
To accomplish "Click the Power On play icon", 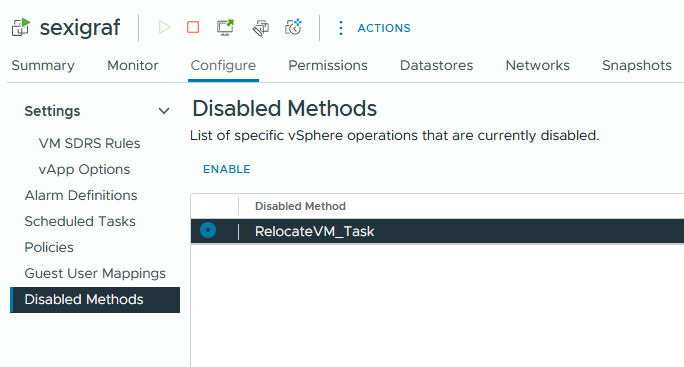I will coord(164,27).
